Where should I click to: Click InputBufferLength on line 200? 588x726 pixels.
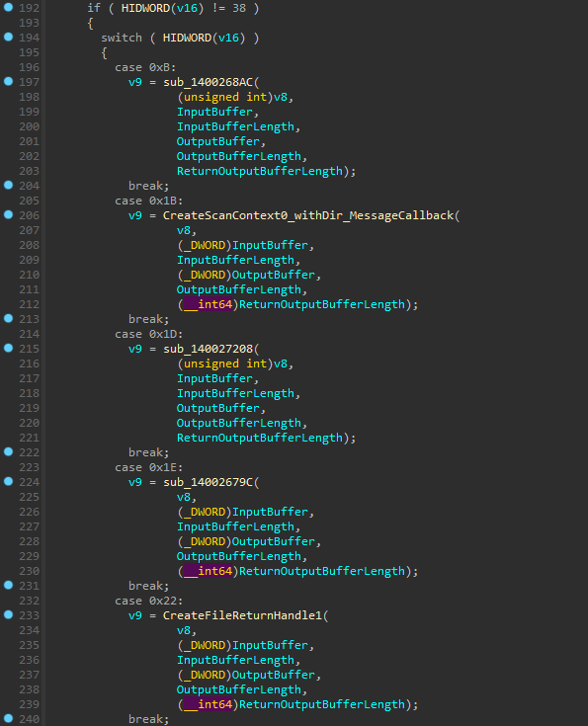point(235,126)
